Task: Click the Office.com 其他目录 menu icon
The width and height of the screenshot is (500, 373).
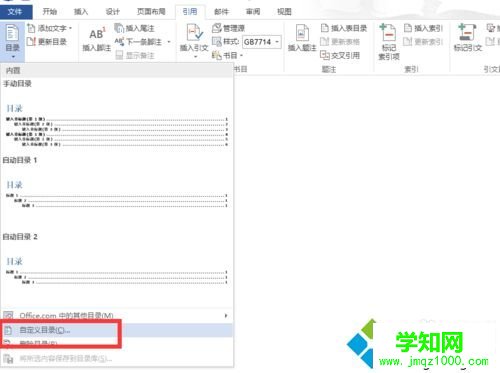Action: pos(8,315)
